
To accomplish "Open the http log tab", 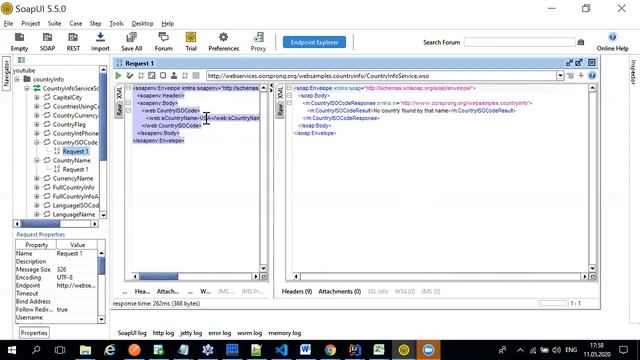I will pos(163,333).
